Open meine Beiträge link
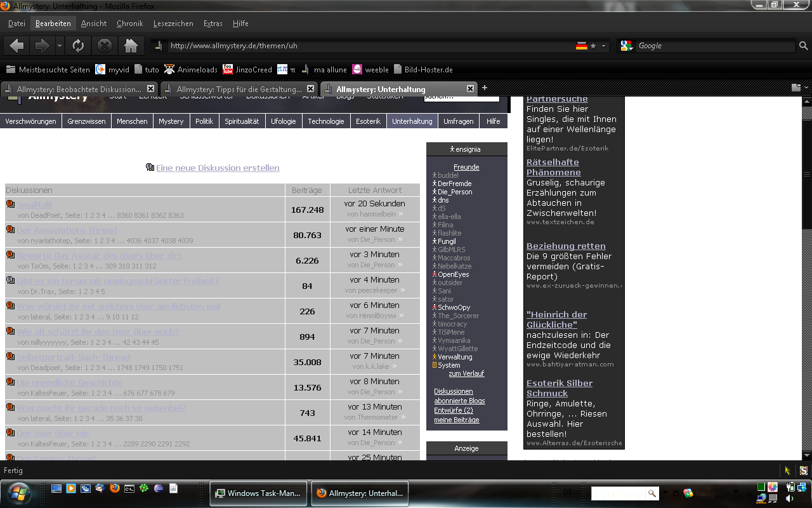 457,420
